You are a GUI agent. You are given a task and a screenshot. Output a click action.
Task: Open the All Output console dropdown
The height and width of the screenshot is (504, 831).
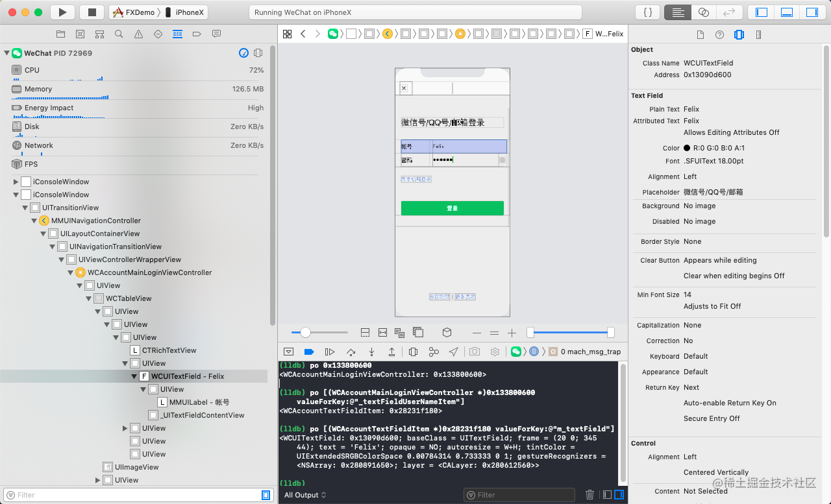click(x=305, y=495)
